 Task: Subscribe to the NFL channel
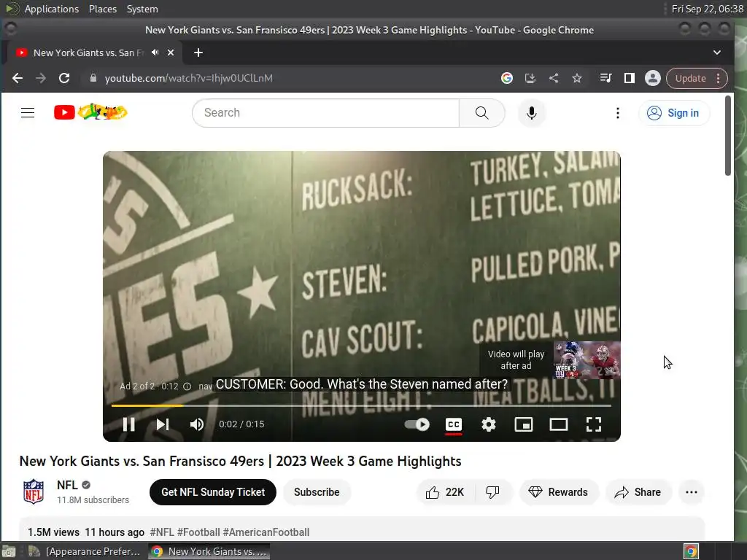point(317,492)
